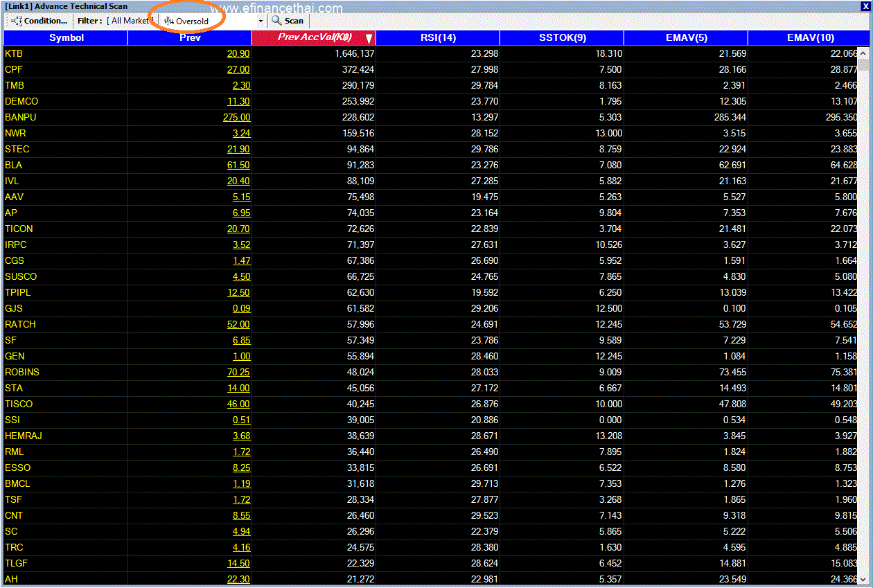Select the DEMCO symbol
The height and width of the screenshot is (588, 873).
coord(21,101)
